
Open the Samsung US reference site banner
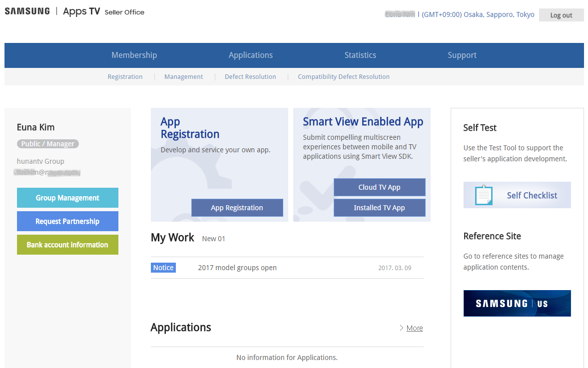click(x=517, y=303)
